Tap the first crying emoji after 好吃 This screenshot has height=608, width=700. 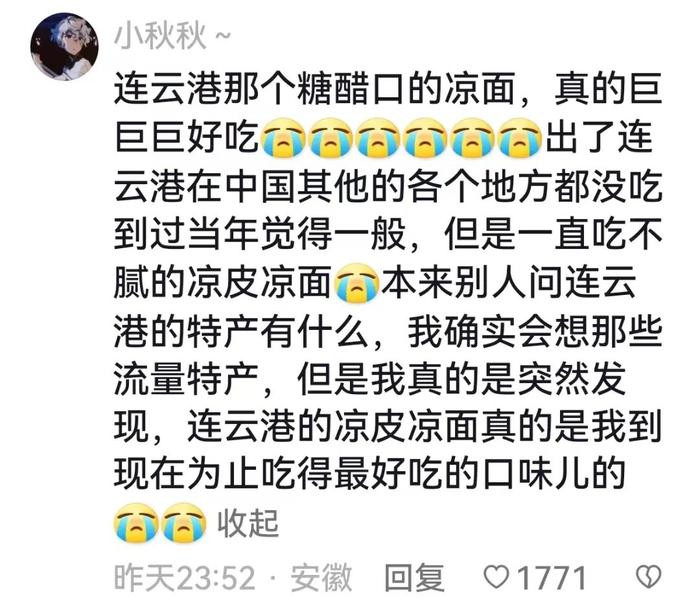pos(283,138)
